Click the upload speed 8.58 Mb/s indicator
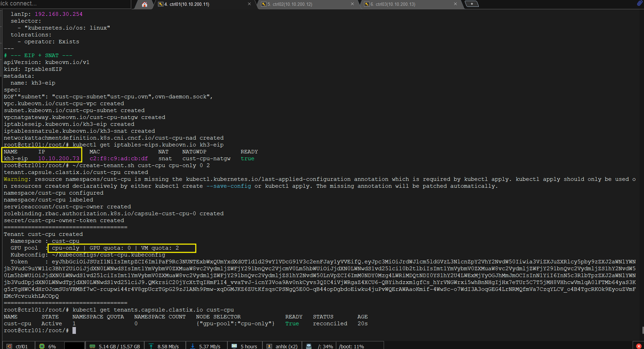The image size is (644, 349). click(x=164, y=346)
